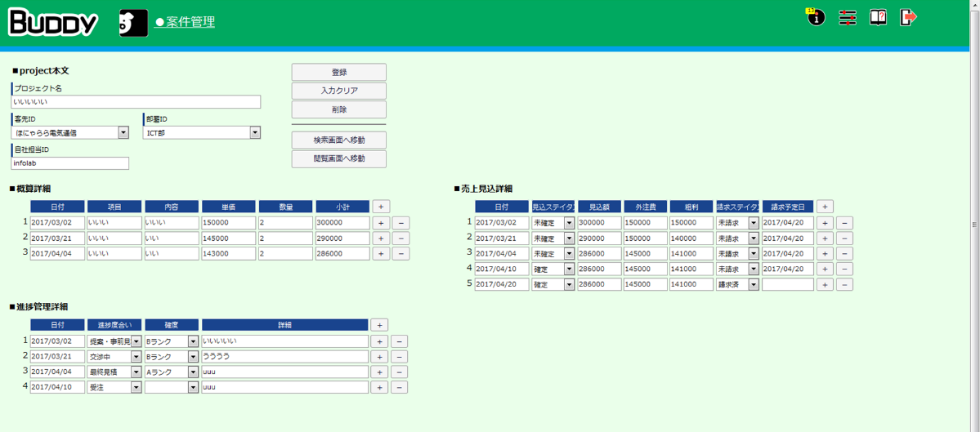Expand the 部署ID dropdown showing ICT部
The width and height of the screenshot is (980, 432).
coord(255,133)
